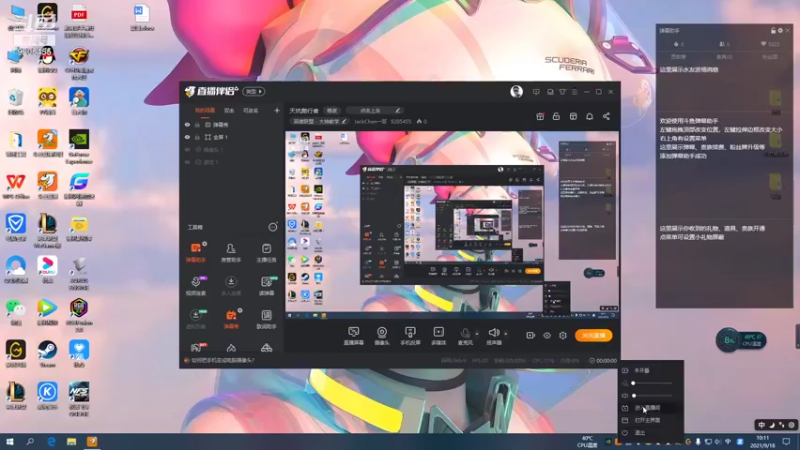This screenshot has width=800, height=450.
Task: Open the gift box icon with red dot
Action: click(540, 116)
